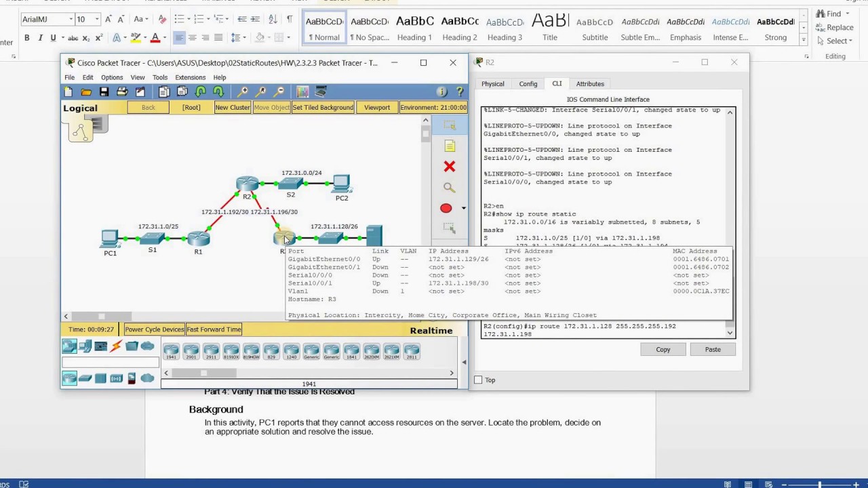
Task: Toggle Show paragraph marks in Word
Action: point(290,19)
